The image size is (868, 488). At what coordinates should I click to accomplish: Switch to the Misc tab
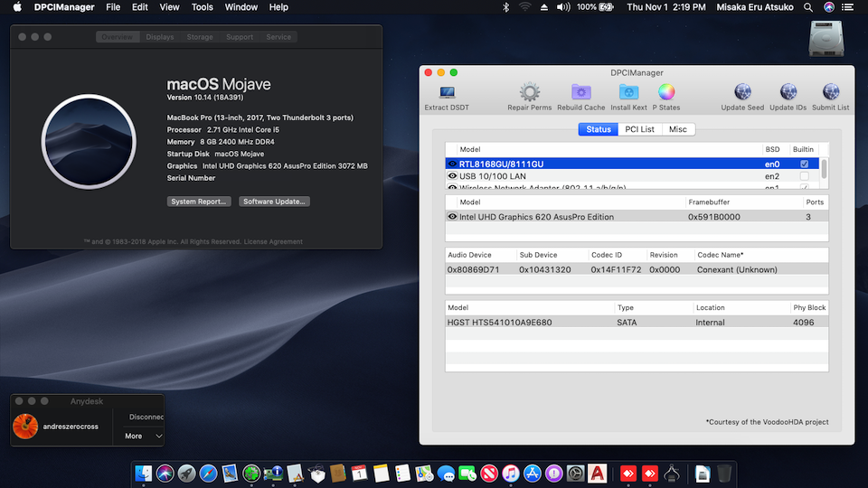pos(677,129)
